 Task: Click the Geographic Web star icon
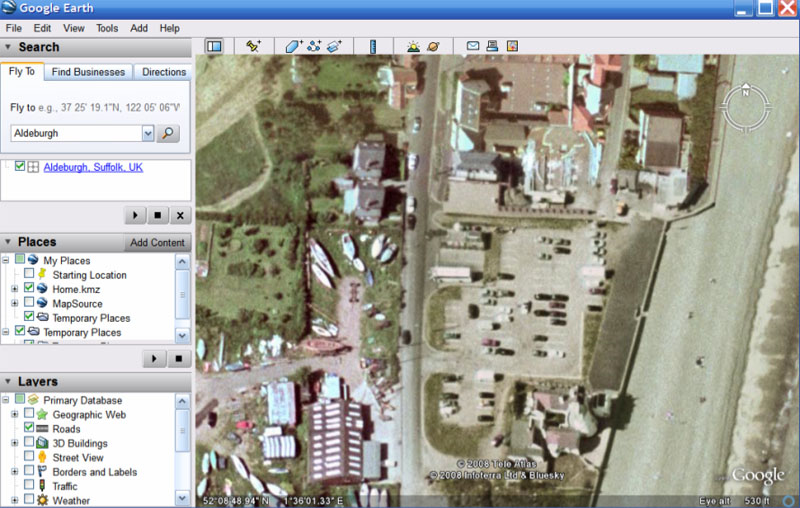[42, 414]
